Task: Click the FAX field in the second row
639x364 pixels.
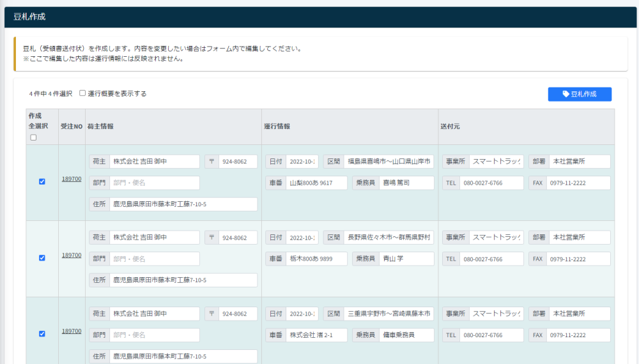Action: point(578,259)
